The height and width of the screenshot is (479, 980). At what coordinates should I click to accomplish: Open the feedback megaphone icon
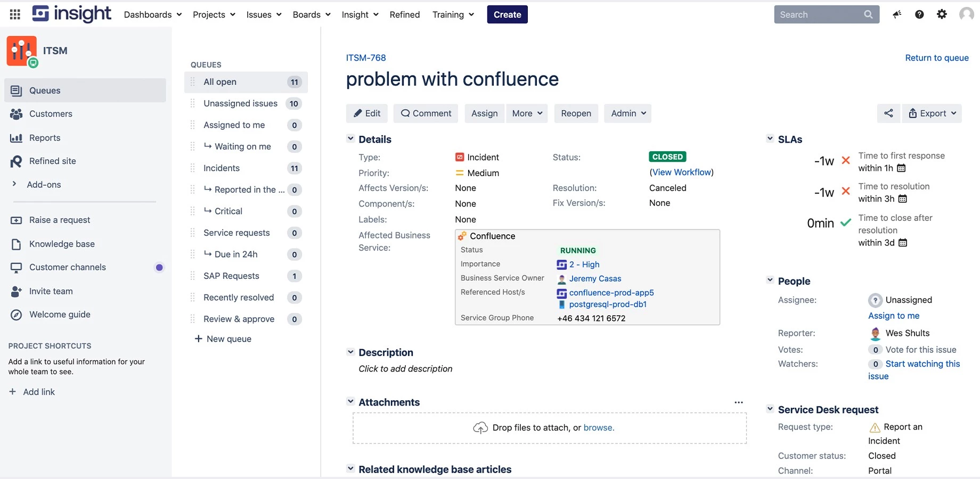(x=897, y=14)
